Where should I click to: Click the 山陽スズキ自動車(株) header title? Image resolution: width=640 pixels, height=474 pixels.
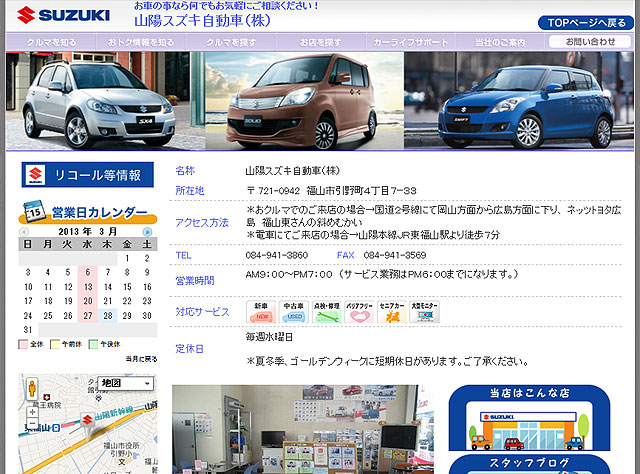point(202,20)
